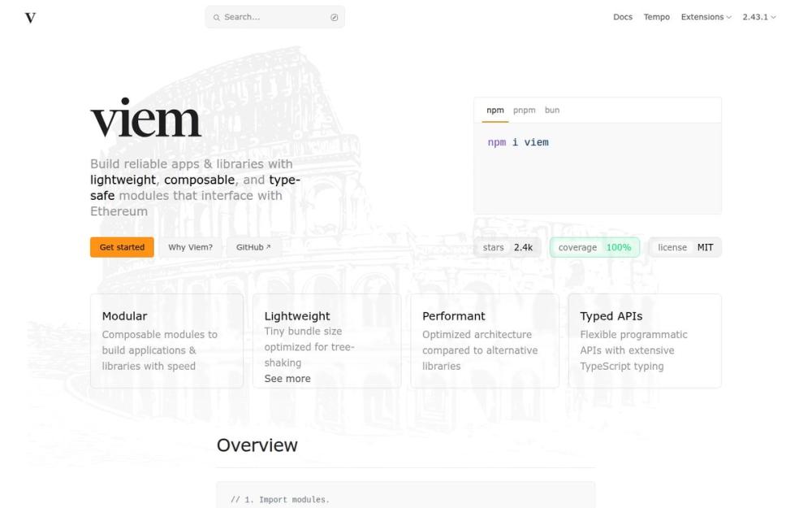Click the coverage 100% badge
Image resolution: width=812 pixels, height=508 pixels.
[x=594, y=247]
